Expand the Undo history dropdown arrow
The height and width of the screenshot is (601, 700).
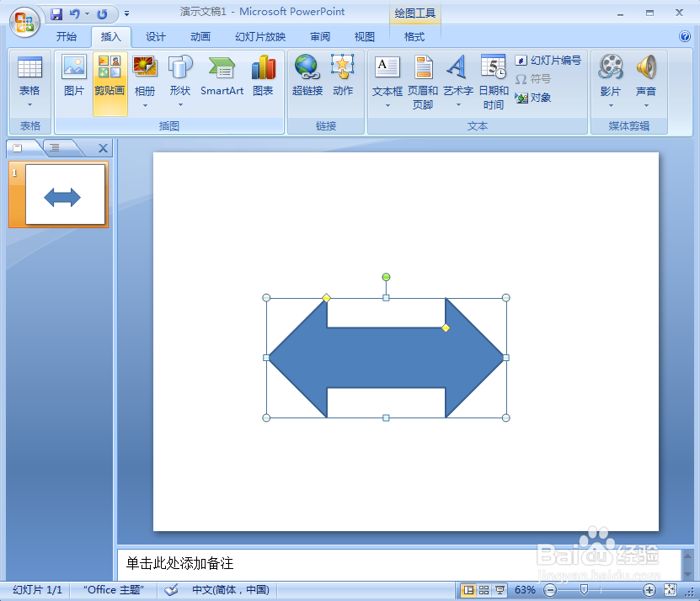tap(87, 14)
